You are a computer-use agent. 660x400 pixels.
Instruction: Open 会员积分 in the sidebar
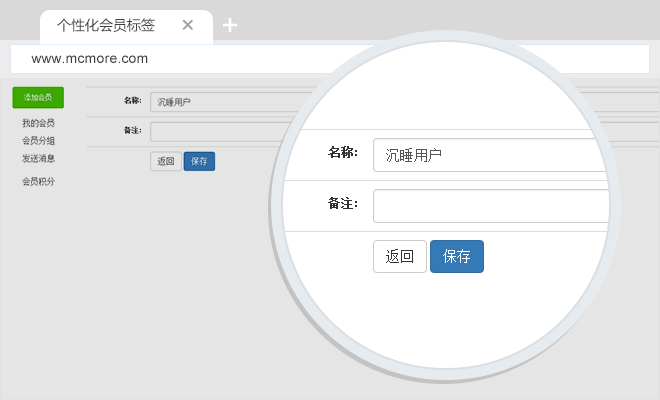38,182
